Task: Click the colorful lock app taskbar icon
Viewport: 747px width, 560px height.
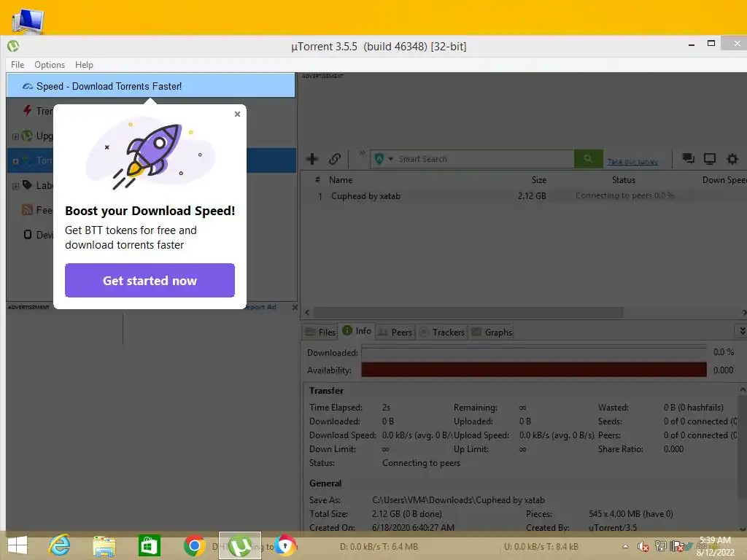Action: tap(285, 545)
